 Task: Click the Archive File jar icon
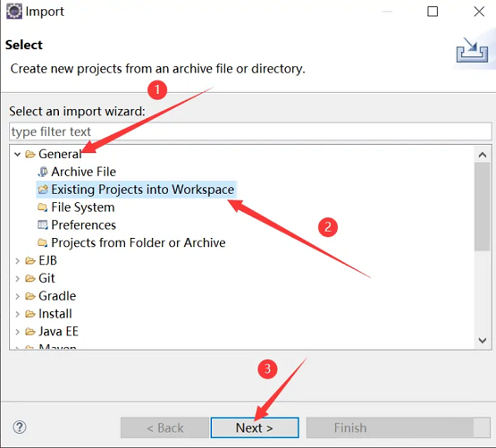click(x=43, y=172)
